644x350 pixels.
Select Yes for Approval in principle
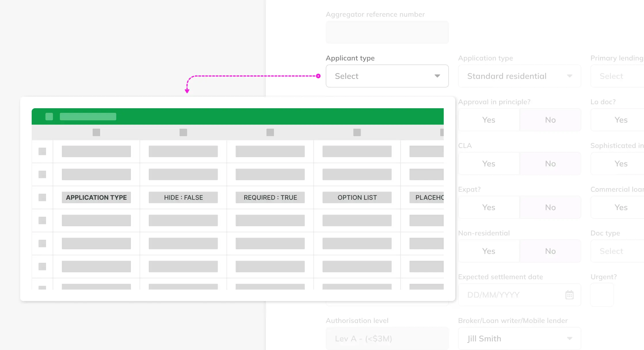coord(489,120)
